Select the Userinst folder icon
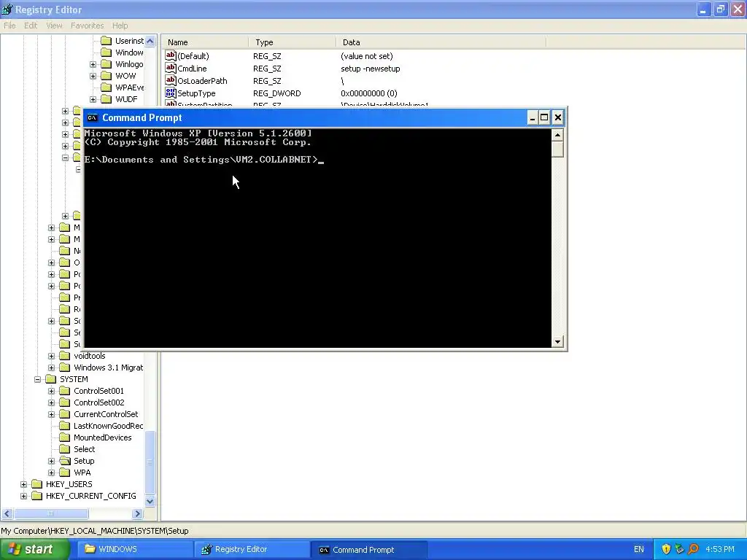The width and height of the screenshot is (747, 560). click(107, 41)
